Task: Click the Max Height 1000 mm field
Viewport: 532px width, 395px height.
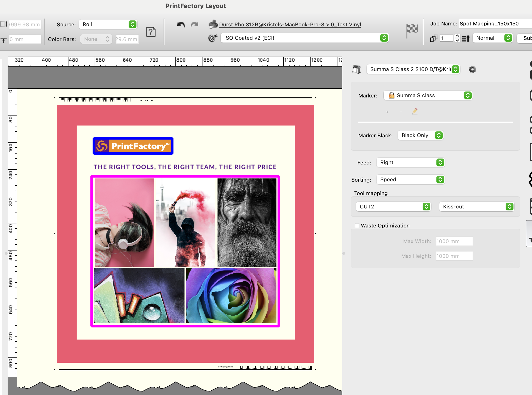Action: (454, 256)
